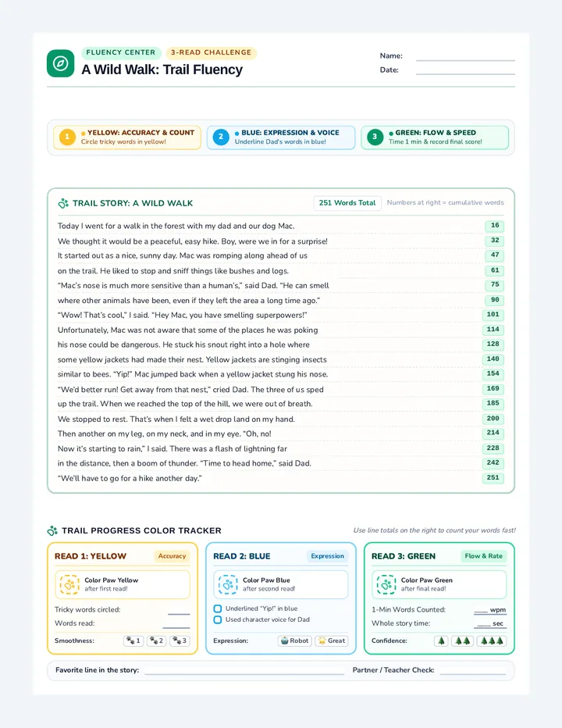Click the yellow dashed Color Paw Yellow icon
This screenshot has width=562, height=728.
tap(69, 584)
